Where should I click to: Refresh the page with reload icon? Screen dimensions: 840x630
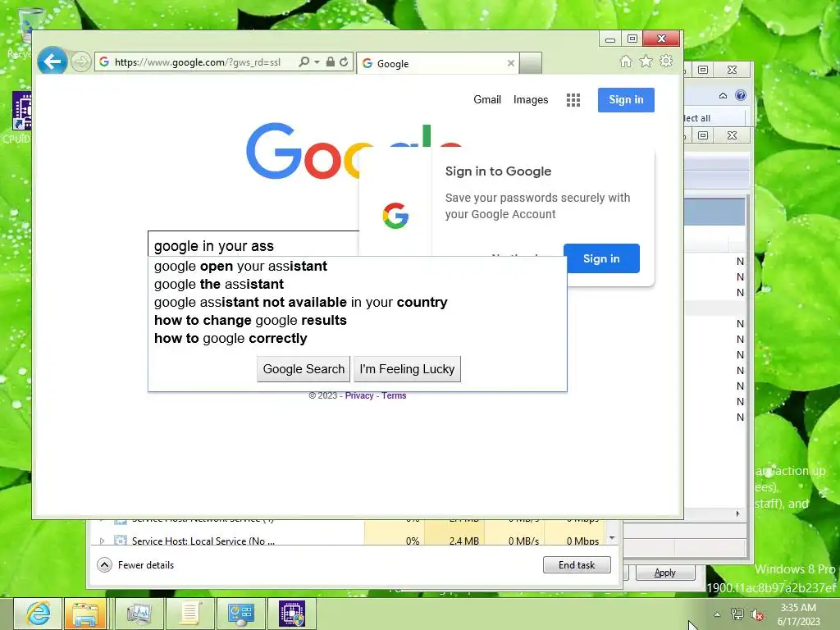pos(344,62)
